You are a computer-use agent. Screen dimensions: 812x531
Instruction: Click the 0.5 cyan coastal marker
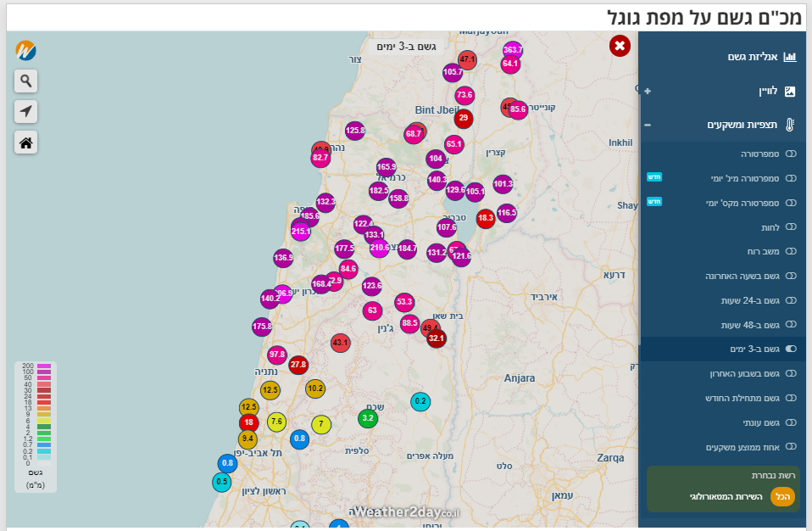pos(221,482)
